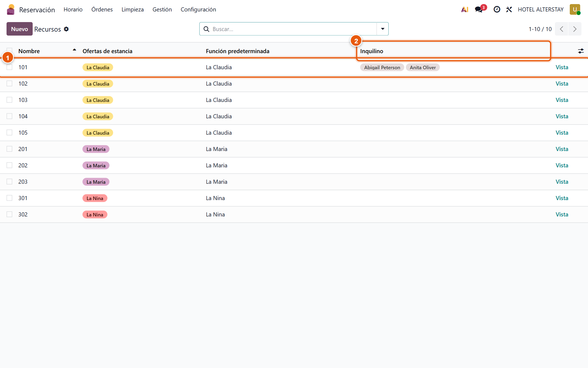Click the 1-10 / 10 pager counter

[x=540, y=29]
